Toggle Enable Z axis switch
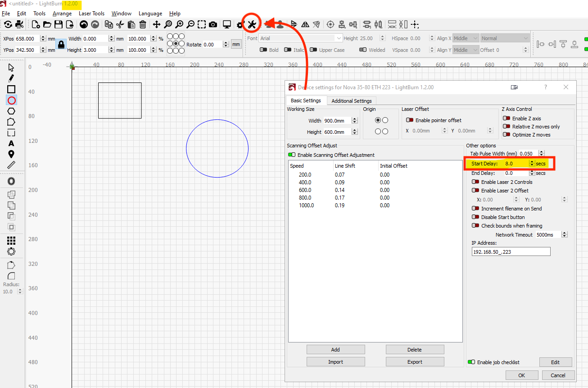 [507, 119]
